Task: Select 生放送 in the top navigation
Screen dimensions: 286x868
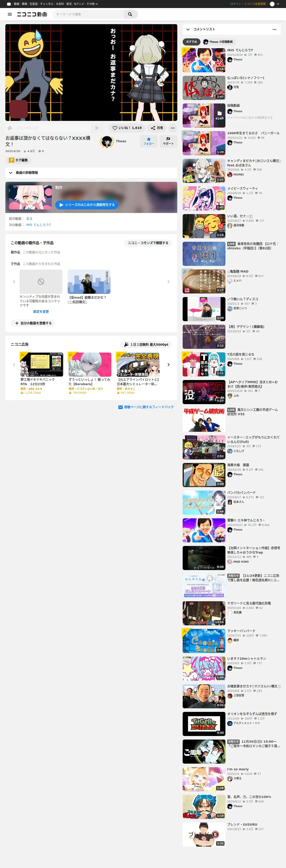Action: (34, 4)
